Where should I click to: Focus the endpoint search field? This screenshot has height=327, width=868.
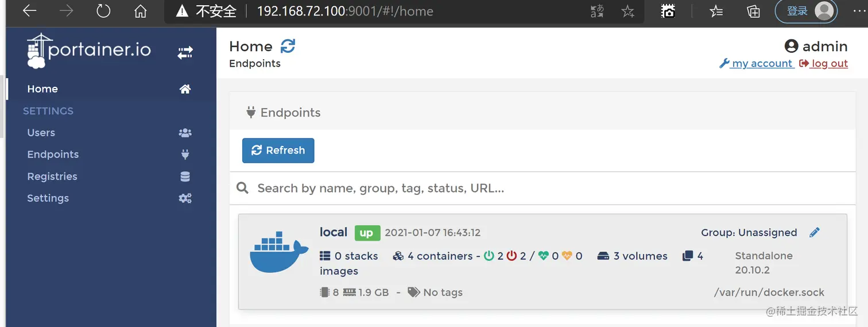coord(542,188)
